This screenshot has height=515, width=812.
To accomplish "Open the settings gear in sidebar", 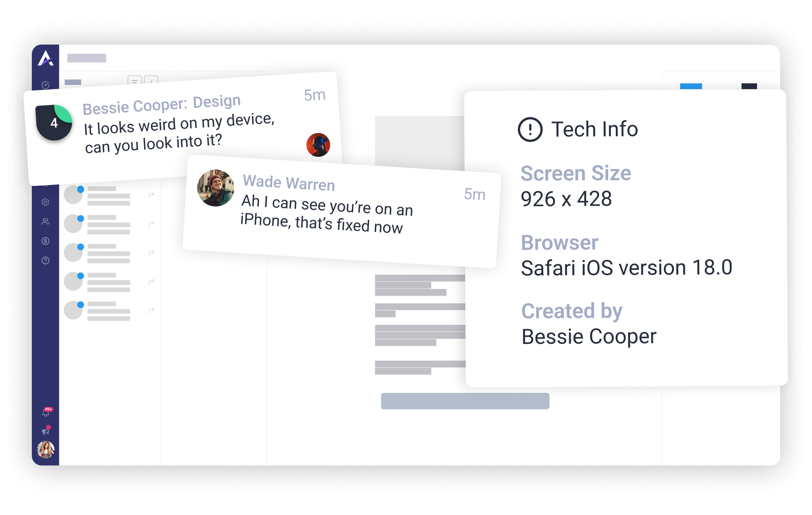I will 45,202.
